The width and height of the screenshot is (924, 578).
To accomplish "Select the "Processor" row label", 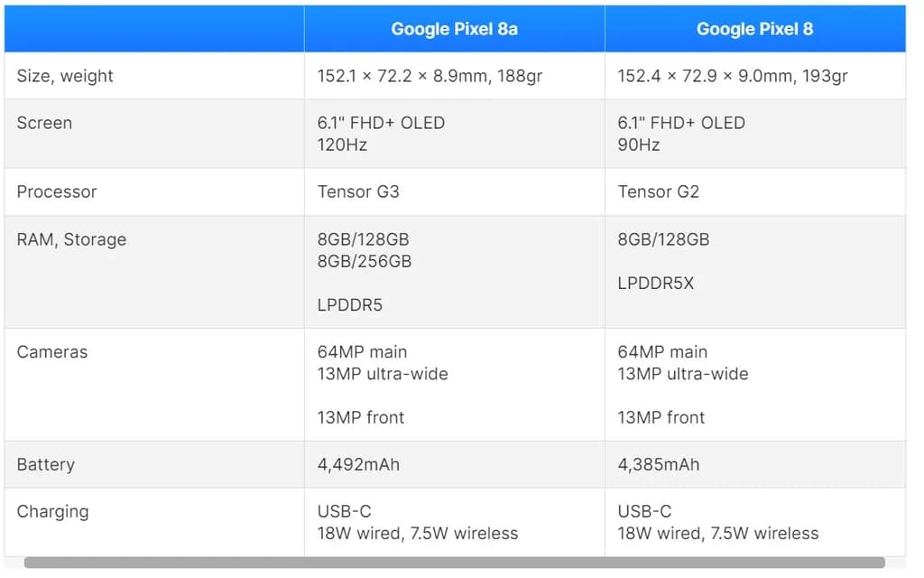I will point(57,191).
